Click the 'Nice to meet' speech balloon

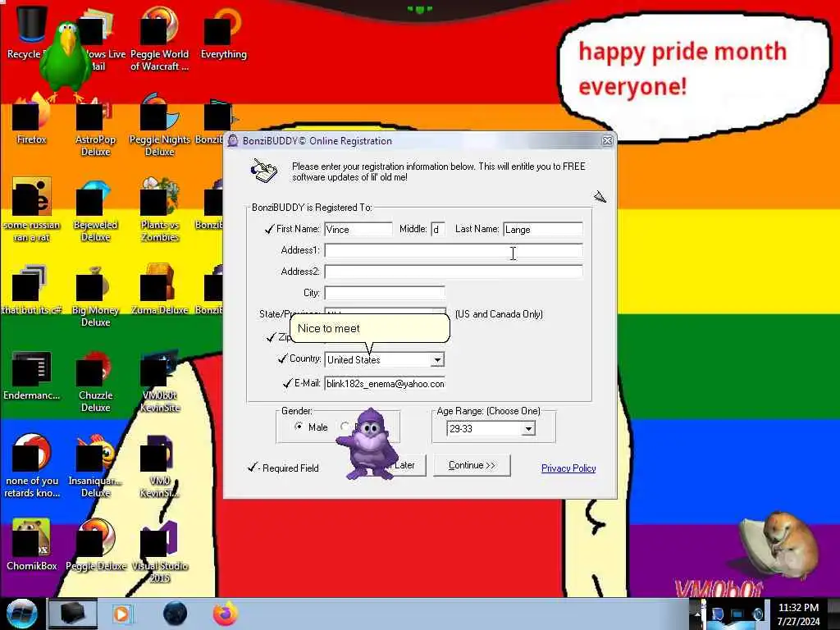(x=370, y=328)
